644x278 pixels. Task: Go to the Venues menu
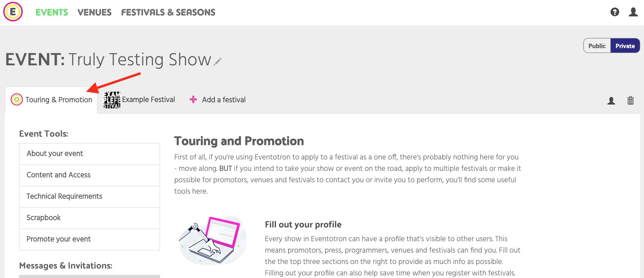[x=94, y=12]
